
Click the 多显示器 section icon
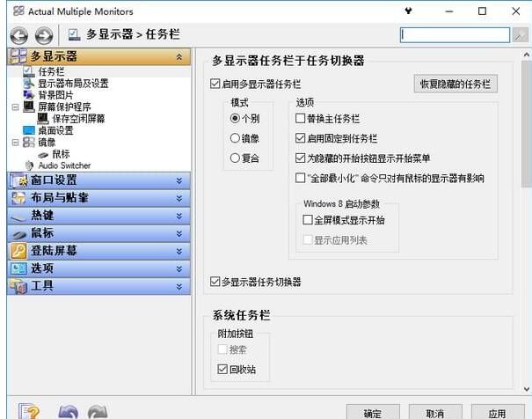coord(18,56)
